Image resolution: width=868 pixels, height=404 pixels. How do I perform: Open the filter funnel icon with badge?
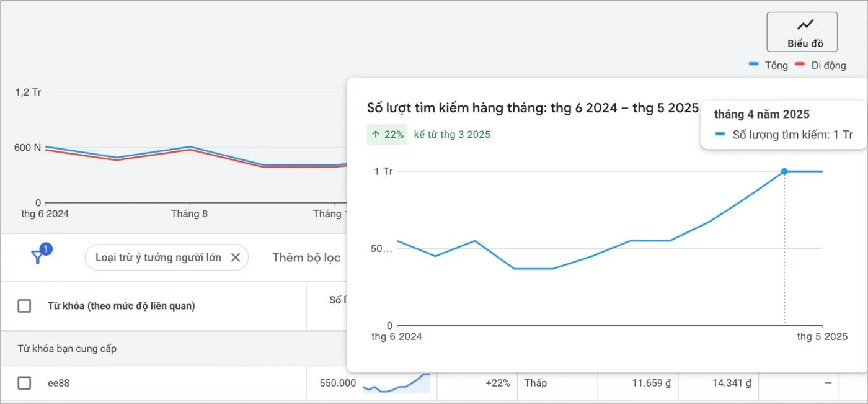click(x=38, y=256)
